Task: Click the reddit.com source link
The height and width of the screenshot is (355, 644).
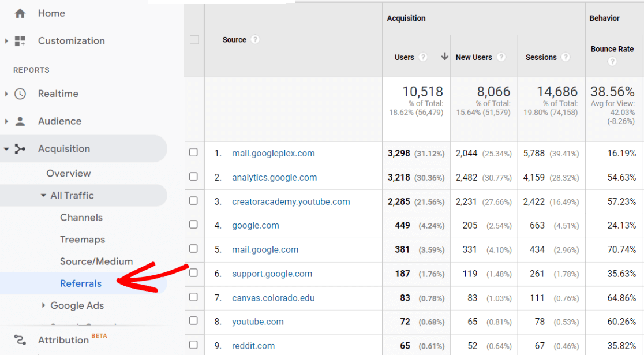Action: point(253,346)
